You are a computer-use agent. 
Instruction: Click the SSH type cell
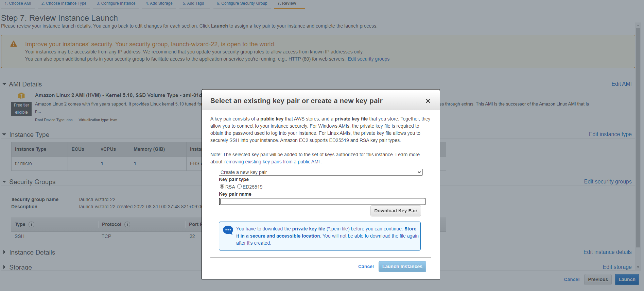[20, 236]
